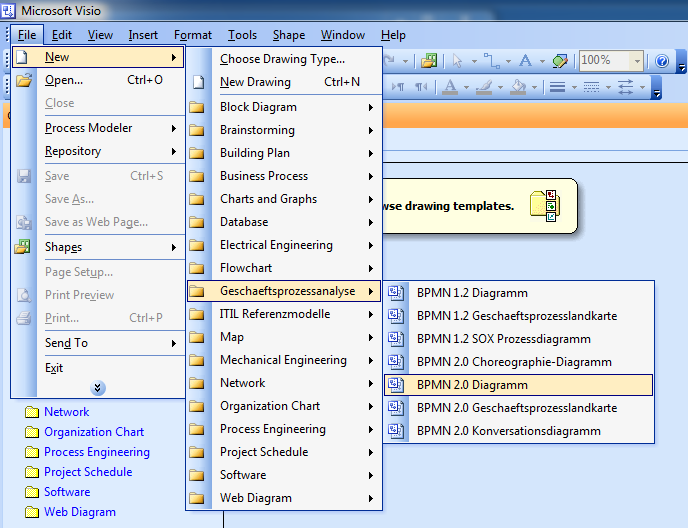Image resolution: width=688 pixels, height=528 pixels.
Task: Click the Line Color brush icon
Action: [484, 87]
